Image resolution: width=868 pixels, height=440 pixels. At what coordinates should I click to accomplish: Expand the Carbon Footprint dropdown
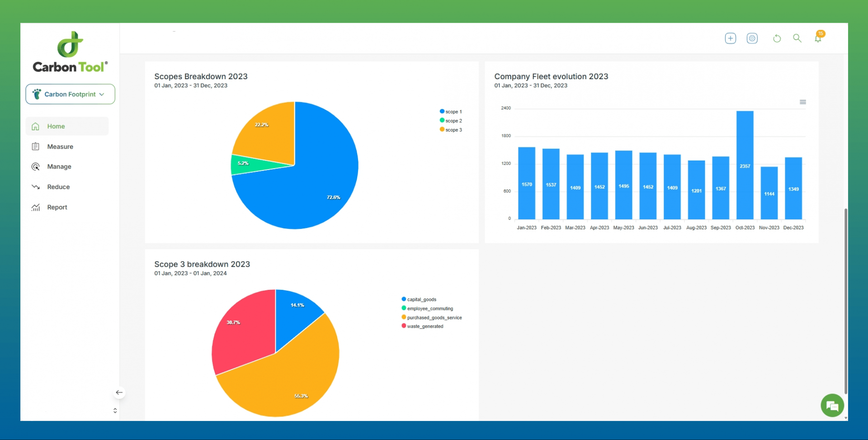point(70,94)
